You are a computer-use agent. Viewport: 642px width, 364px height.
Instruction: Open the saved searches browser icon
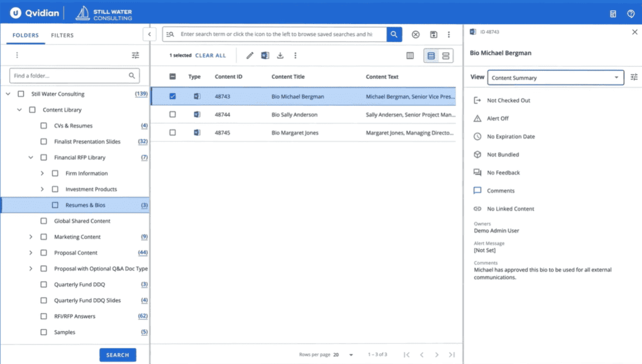tap(170, 34)
